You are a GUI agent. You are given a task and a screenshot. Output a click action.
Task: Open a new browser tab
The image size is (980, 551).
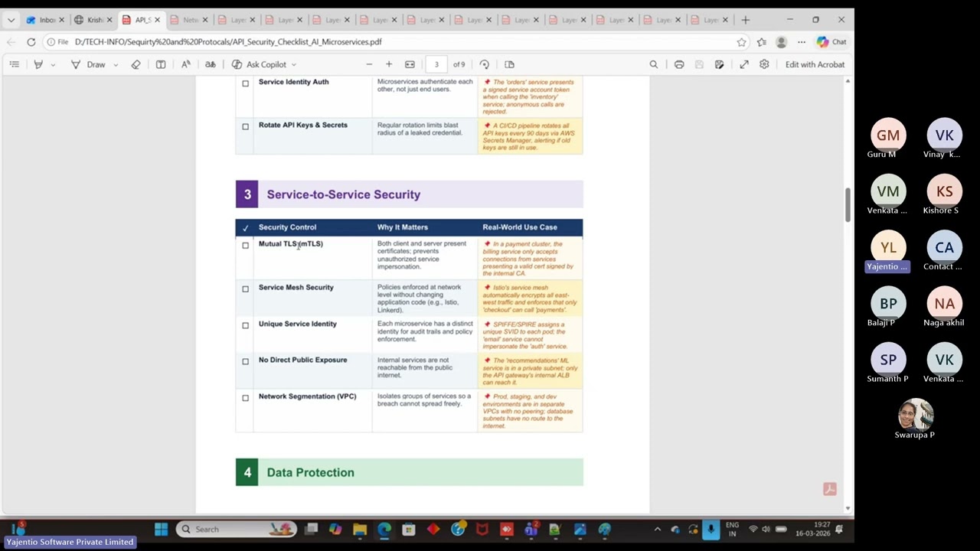coord(745,20)
